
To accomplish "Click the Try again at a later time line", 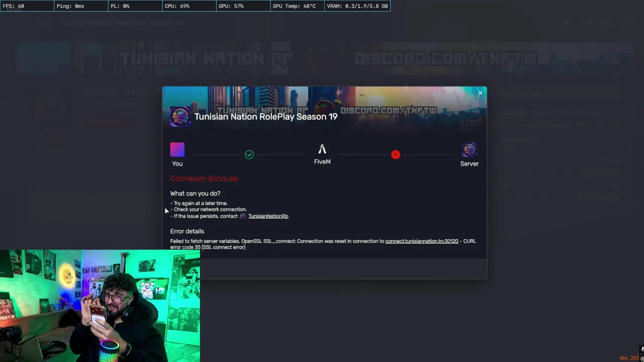I will (x=199, y=204).
